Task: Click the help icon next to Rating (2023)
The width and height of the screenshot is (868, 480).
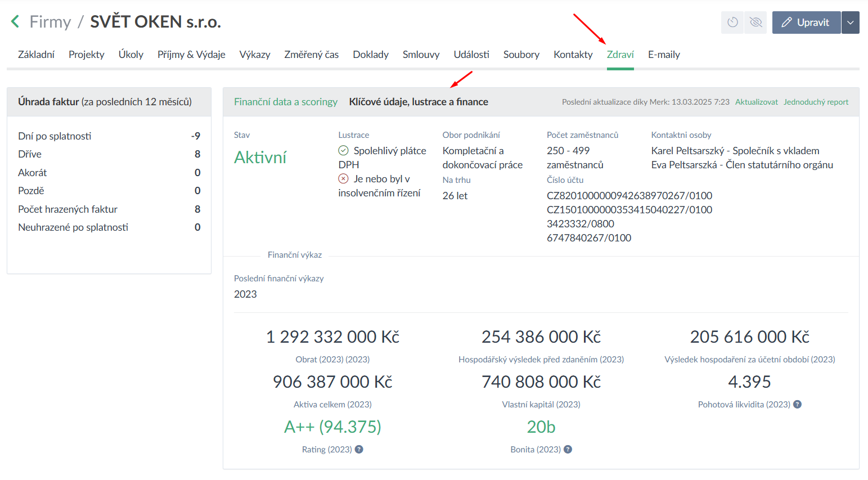Action: pyautogui.click(x=359, y=450)
